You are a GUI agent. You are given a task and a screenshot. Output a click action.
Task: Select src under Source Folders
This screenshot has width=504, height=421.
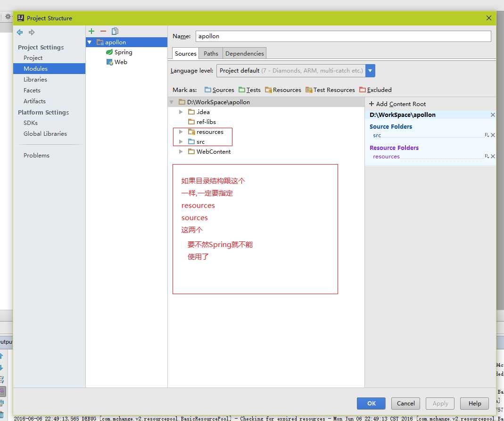pyautogui.click(x=377, y=135)
